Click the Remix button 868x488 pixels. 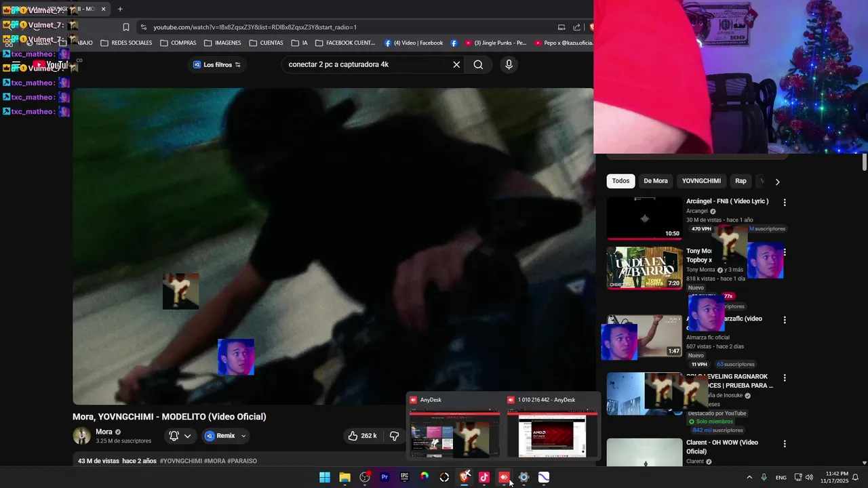click(220, 436)
